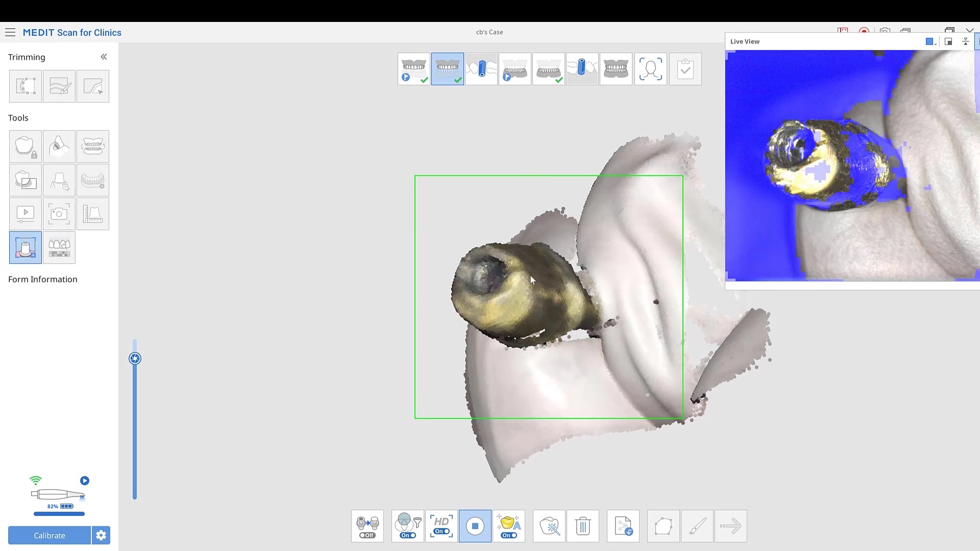Select the occlusion scan stage
Screen dimensions: 980x551
pyautogui.click(x=616, y=69)
